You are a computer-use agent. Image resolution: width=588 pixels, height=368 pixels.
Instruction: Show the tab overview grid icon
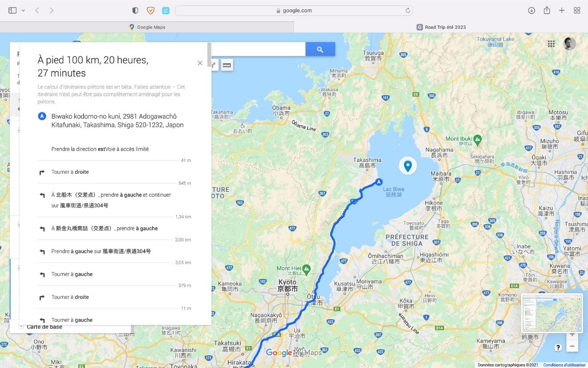[x=577, y=10]
